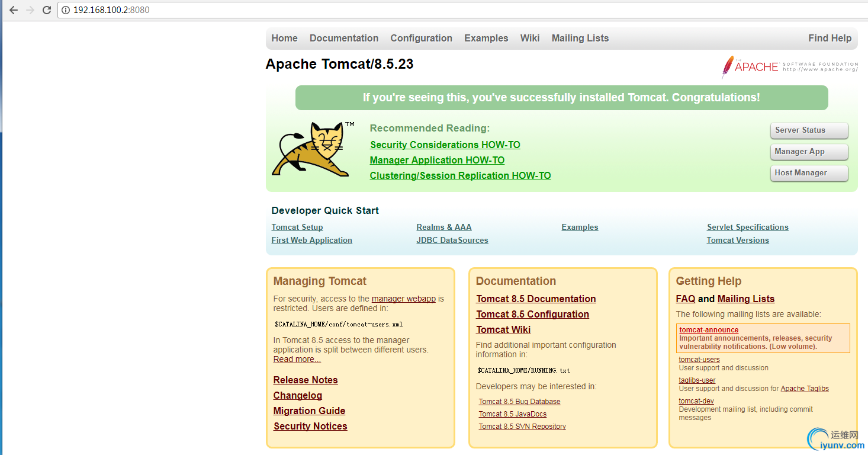Open the taglibs-user mailing list link
This screenshot has width=868, height=455.
click(697, 380)
